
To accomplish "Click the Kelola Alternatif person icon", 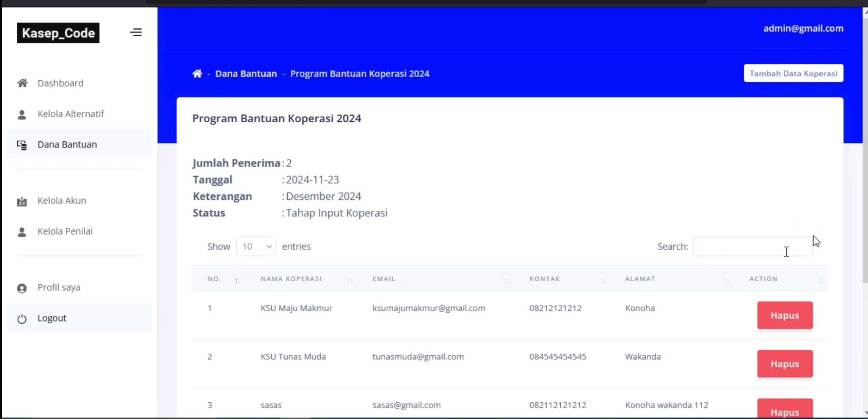I will coord(22,115).
